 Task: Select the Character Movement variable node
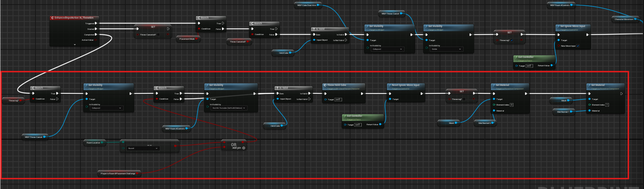(x=625, y=19)
